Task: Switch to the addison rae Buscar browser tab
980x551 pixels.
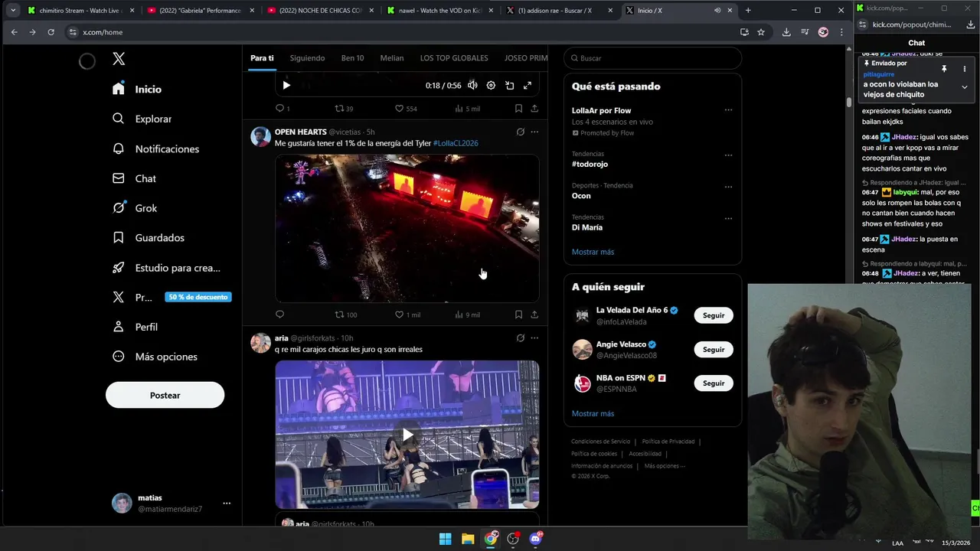Action: pos(560,11)
